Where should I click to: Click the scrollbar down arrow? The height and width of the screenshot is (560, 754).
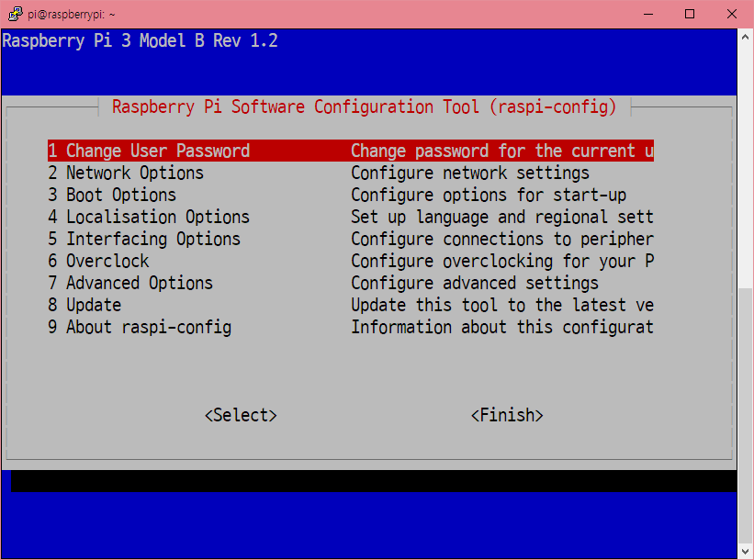pos(745,551)
